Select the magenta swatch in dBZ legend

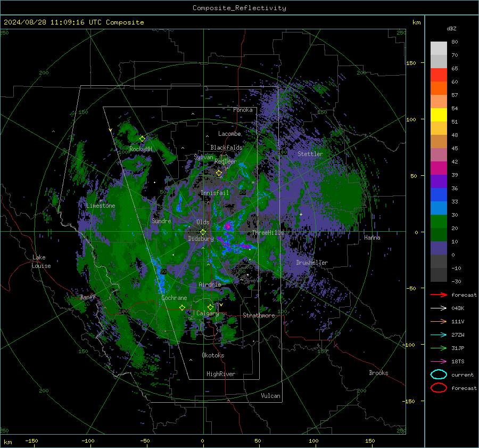(x=439, y=168)
